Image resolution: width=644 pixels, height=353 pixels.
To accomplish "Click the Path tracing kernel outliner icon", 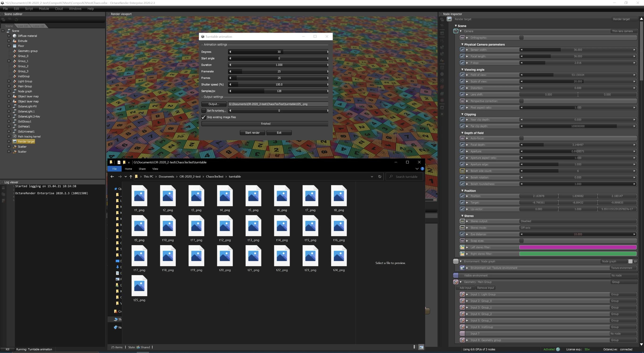I will [x=15, y=137].
